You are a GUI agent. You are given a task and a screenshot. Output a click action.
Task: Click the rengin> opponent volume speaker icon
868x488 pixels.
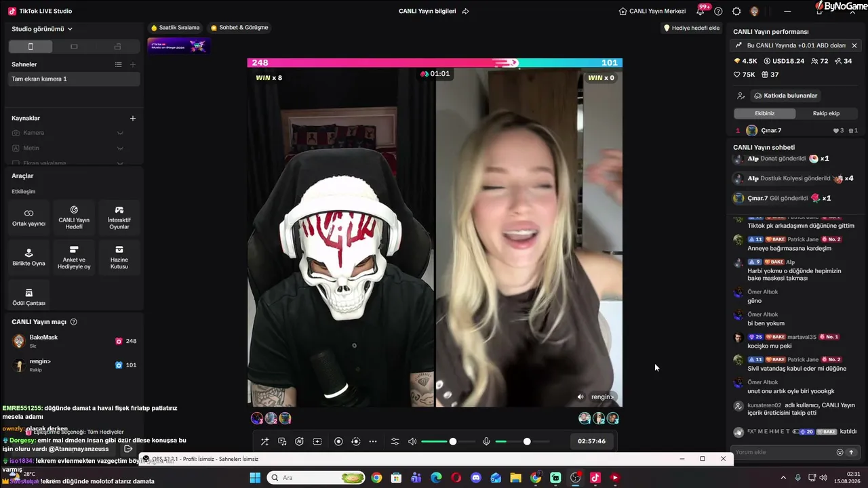580,396
